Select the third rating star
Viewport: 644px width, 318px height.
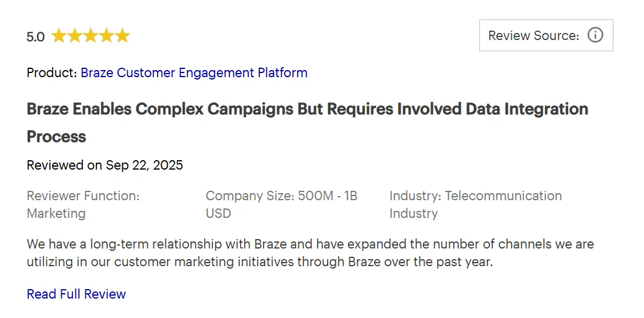91,37
